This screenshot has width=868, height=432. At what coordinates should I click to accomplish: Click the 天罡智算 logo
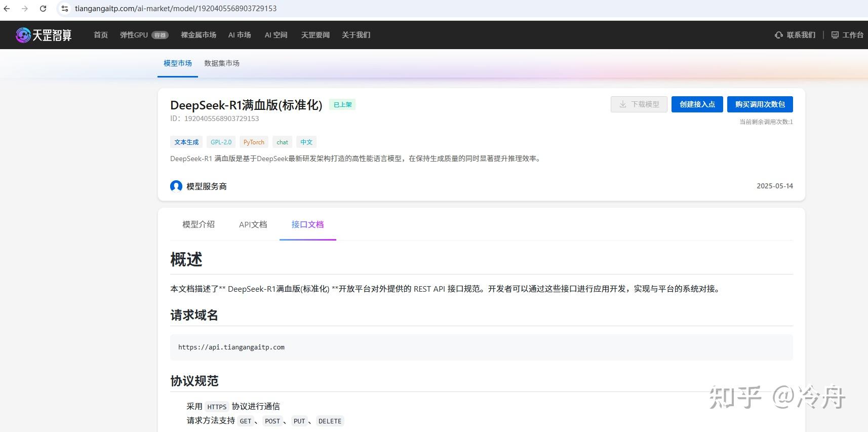click(x=44, y=35)
